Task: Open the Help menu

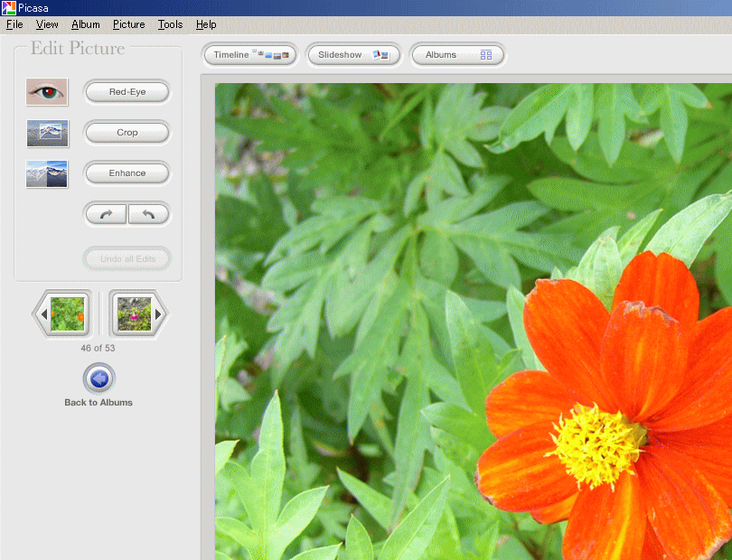Action: pos(206,24)
